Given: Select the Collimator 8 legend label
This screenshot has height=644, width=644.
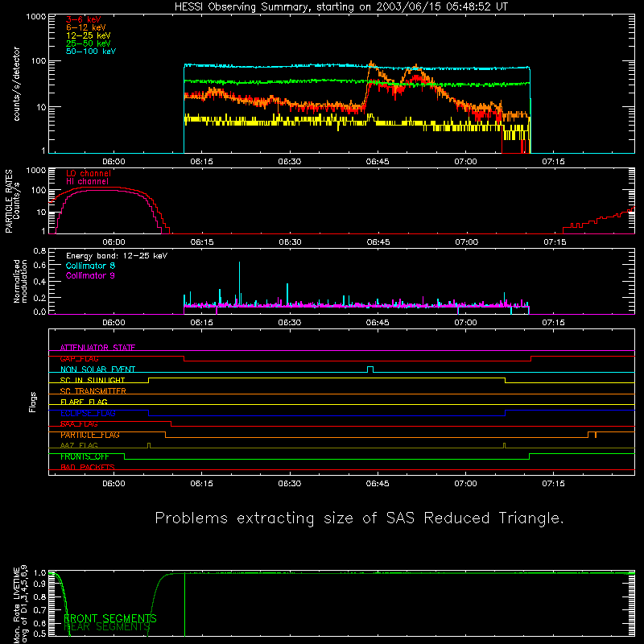Looking at the screenshot, I should (x=90, y=266).
